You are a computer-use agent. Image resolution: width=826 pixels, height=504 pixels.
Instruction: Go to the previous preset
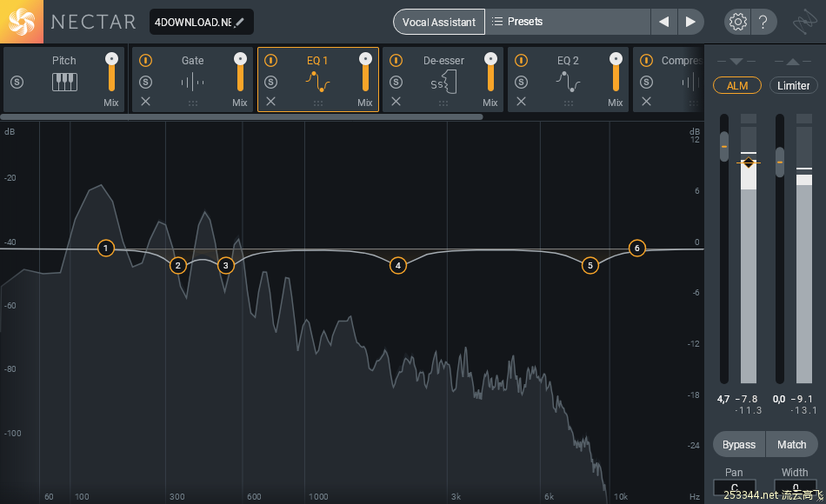click(663, 22)
